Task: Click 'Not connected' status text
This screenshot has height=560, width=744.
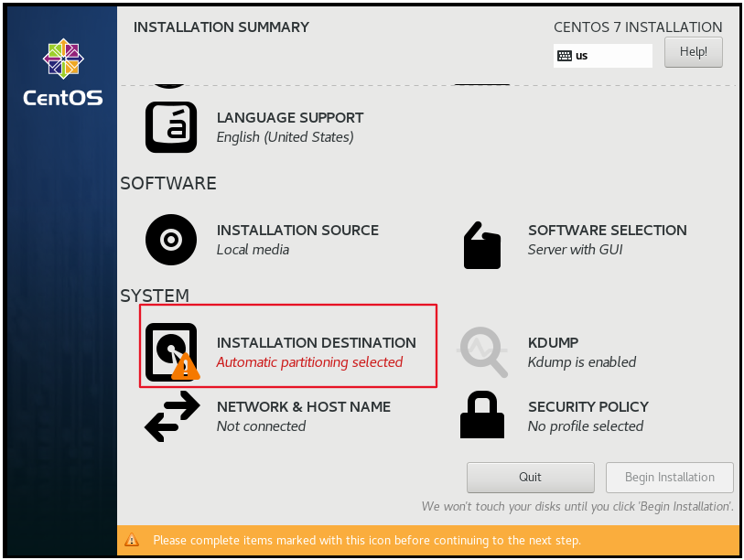Action: click(261, 426)
